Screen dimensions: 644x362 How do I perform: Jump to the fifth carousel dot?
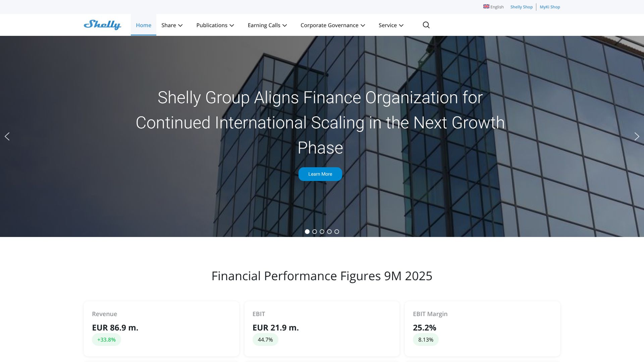(x=337, y=232)
